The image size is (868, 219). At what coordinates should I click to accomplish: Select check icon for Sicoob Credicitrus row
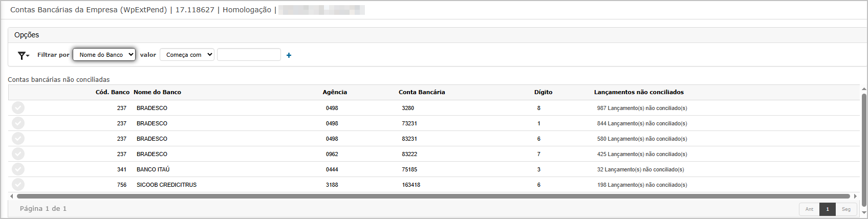tap(18, 185)
